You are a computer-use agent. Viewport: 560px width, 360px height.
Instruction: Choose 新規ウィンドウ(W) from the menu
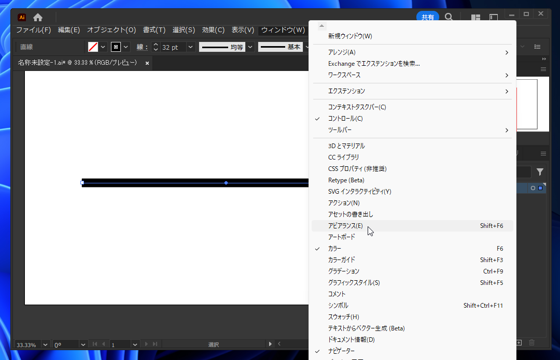pyautogui.click(x=412, y=36)
